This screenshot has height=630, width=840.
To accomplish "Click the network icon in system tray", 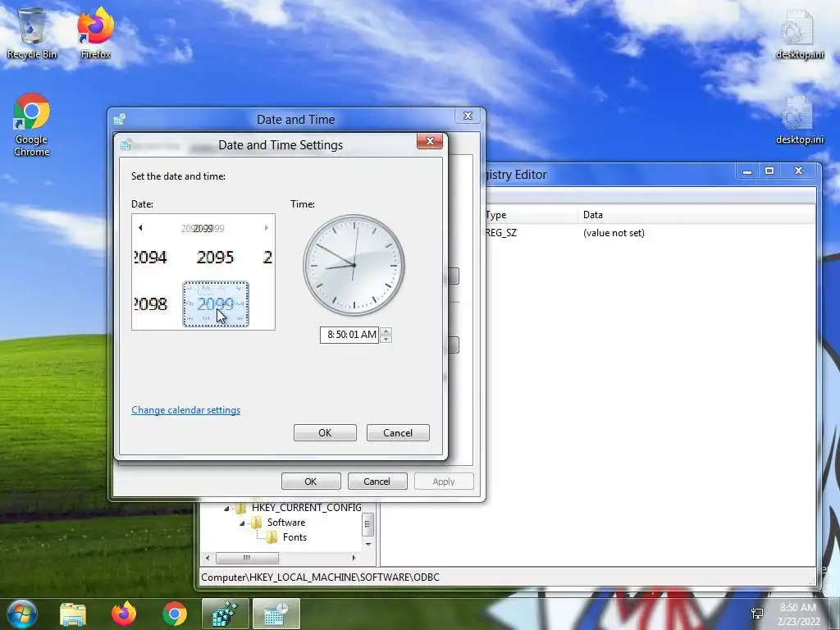I will pos(757,614).
